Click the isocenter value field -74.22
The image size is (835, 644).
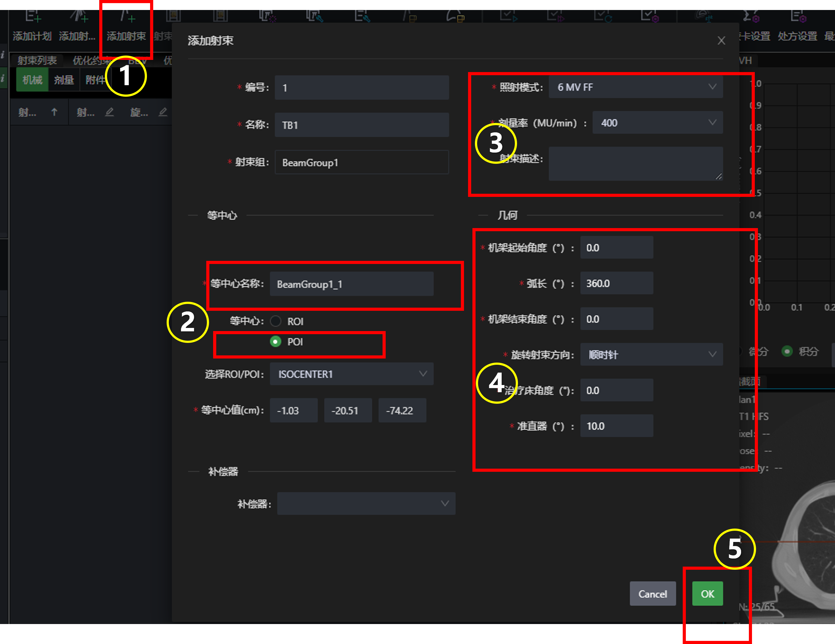pyautogui.click(x=402, y=410)
